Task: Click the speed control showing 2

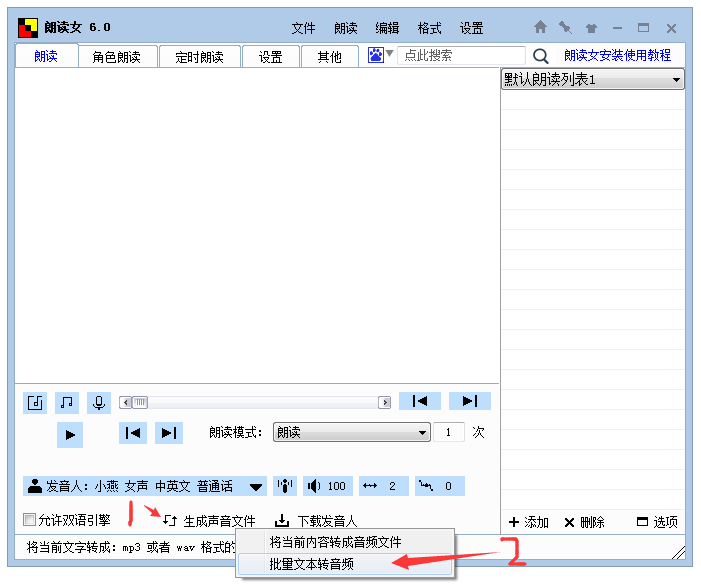Action: point(384,486)
